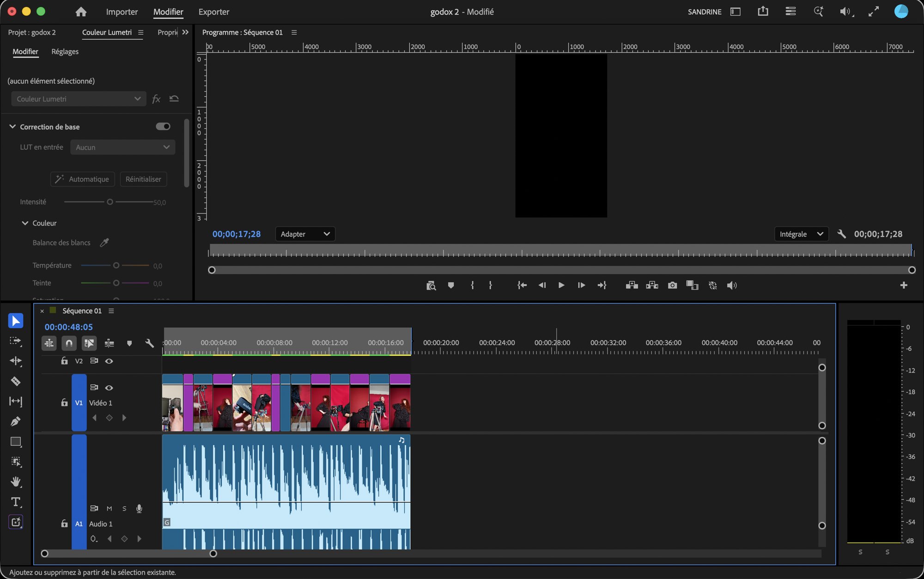Open the Réglages tab in Lumetri
The height and width of the screenshot is (579, 924).
point(65,52)
